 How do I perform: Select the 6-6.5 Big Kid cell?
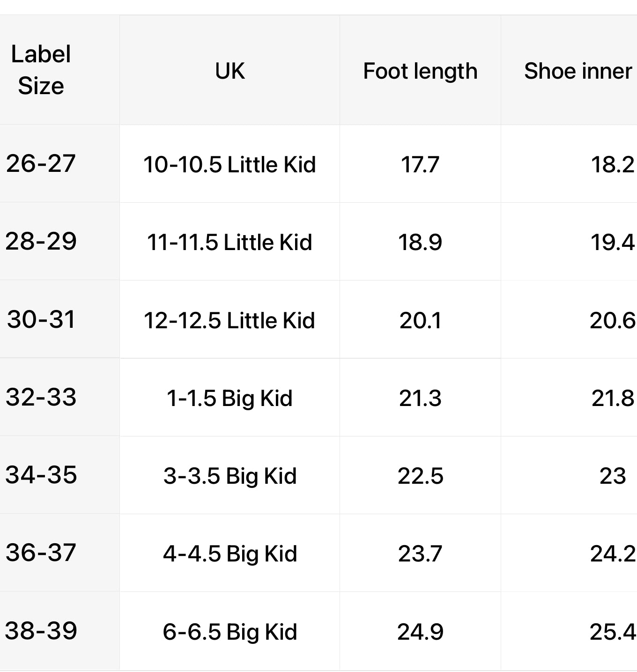[230, 632]
